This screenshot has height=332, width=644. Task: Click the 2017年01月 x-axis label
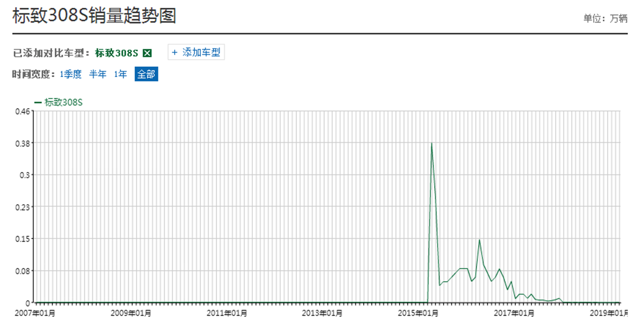tap(514, 313)
